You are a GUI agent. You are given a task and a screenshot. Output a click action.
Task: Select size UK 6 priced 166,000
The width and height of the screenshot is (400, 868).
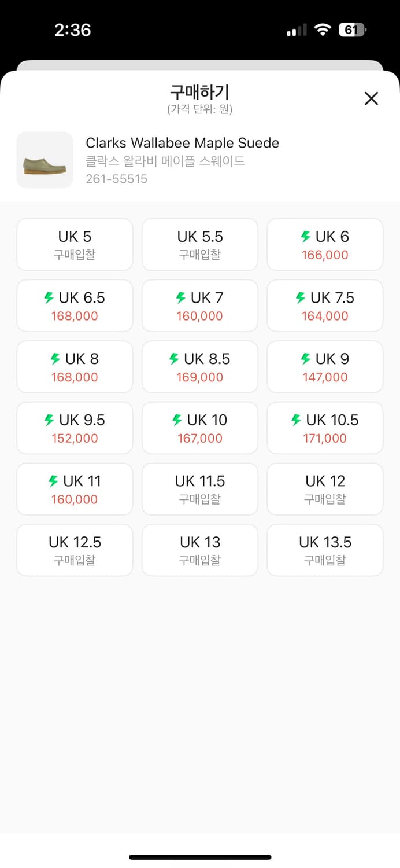click(325, 245)
